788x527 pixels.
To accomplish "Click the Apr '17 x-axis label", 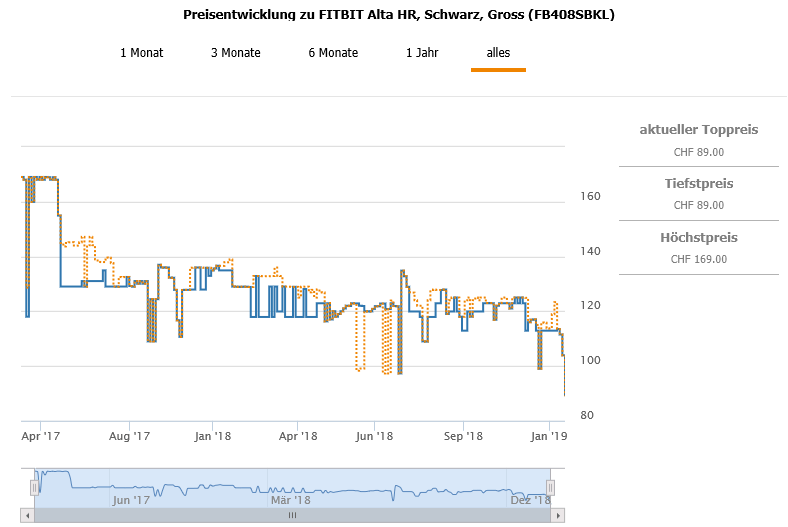I will pyautogui.click(x=42, y=436).
